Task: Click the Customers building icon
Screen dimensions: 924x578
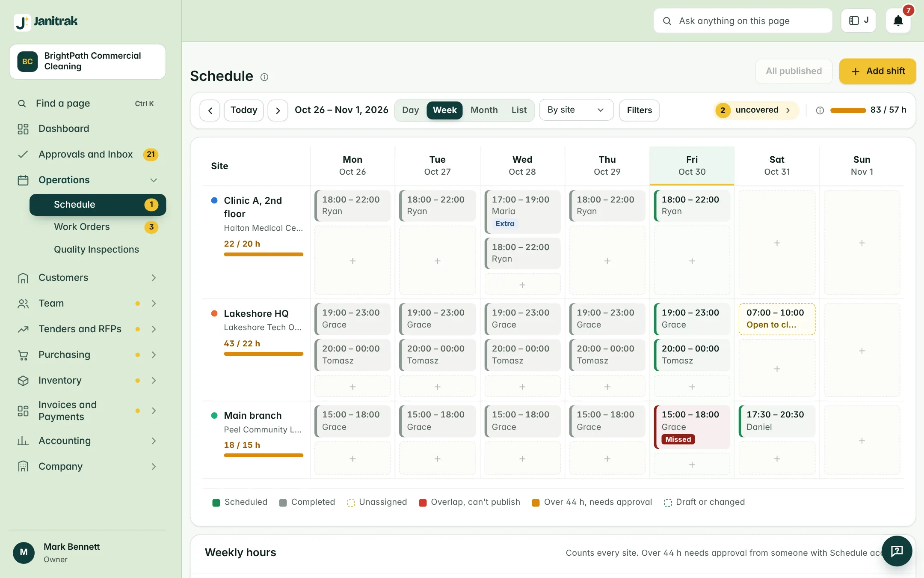Action: coord(23,278)
